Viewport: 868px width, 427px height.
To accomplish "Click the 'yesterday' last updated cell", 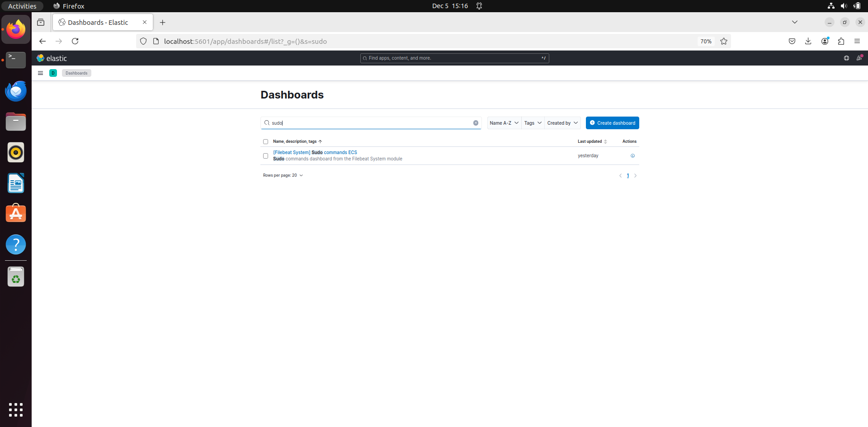I will (x=588, y=156).
